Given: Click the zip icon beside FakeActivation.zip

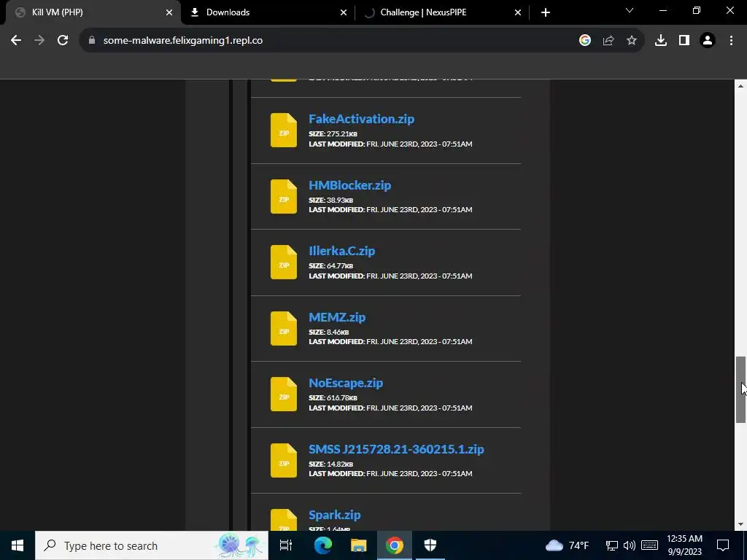Looking at the screenshot, I should 284,130.
